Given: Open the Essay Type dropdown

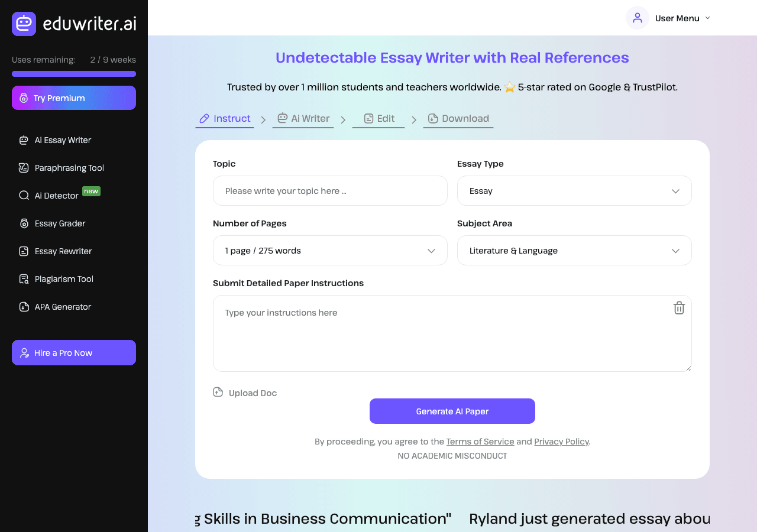Looking at the screenshot, I should (574, 191).
